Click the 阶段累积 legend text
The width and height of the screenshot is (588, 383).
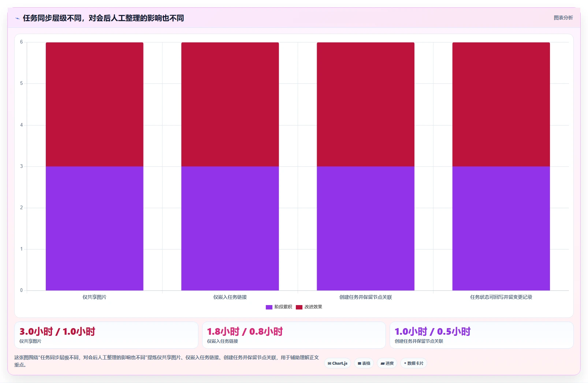click(x=283, y=307)
